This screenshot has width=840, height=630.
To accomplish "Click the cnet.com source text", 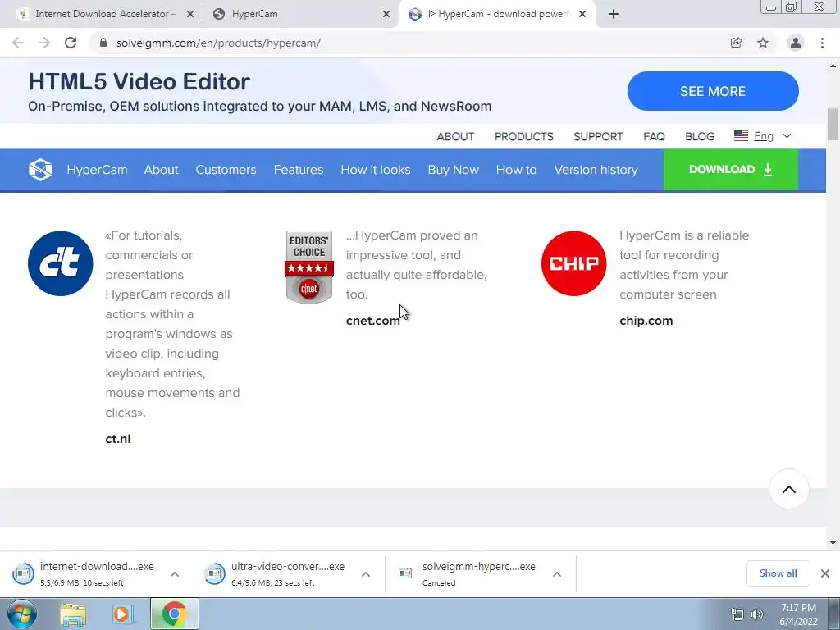I will point(373,321).
